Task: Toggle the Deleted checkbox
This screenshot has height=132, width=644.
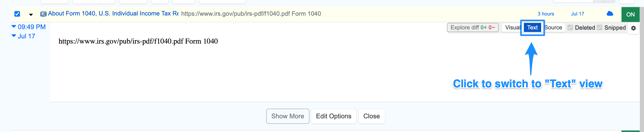Action: click(x=570, y=28)
